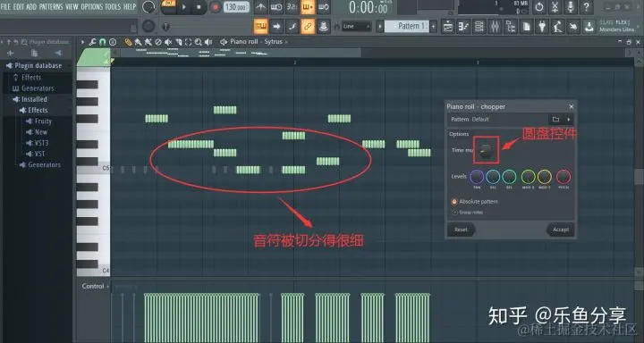Click the magnet snap icon in piano roll
The image size is (644, 343).
pyautogui.click(x=103, y=42)
